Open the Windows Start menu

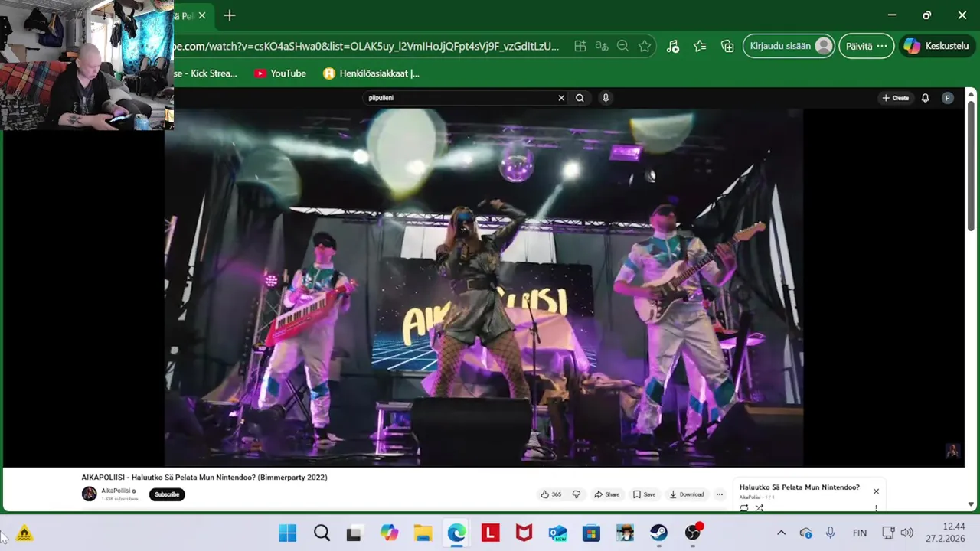(x=288, y=533)
